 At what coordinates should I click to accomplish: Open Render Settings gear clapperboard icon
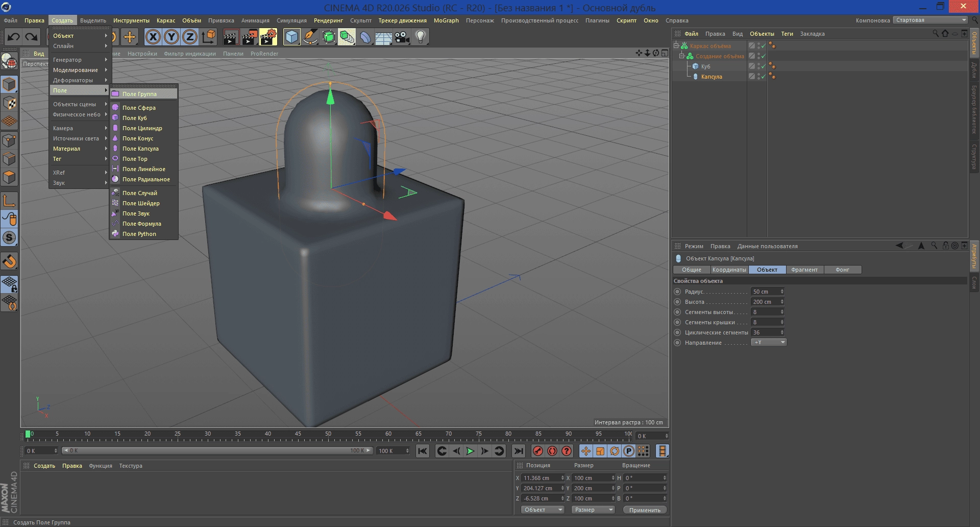click(x=268, y=37)
